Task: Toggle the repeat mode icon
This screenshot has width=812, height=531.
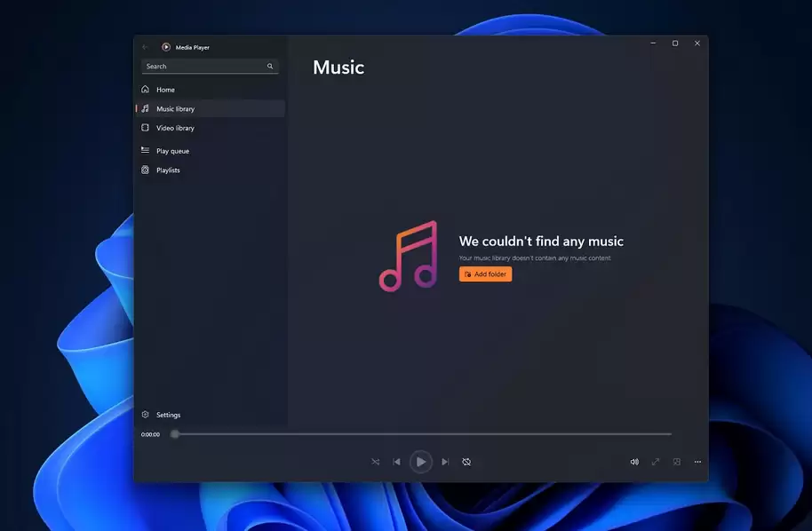Action: pos(466,462)
